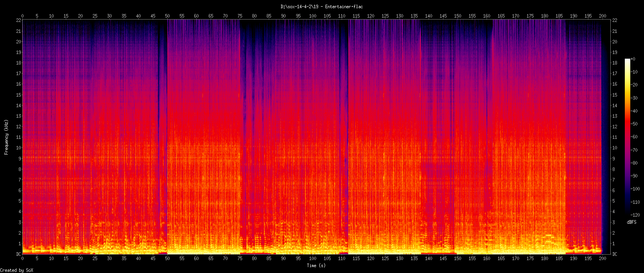Click the '75' tick on bottom time axis

(x=240, y=258)
